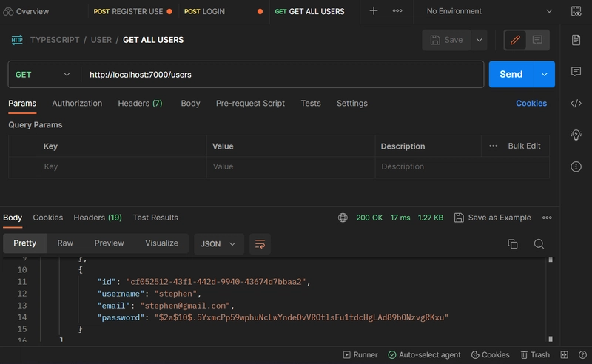Select Preview view
The image size is (592, 364).
click(109, 243)
